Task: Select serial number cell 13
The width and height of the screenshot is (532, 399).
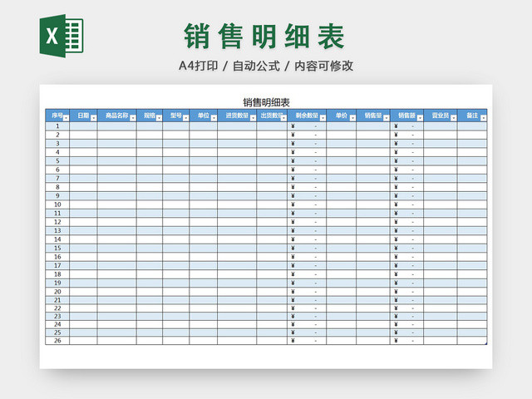Action: pyautogui.click(x=57, y=231)
